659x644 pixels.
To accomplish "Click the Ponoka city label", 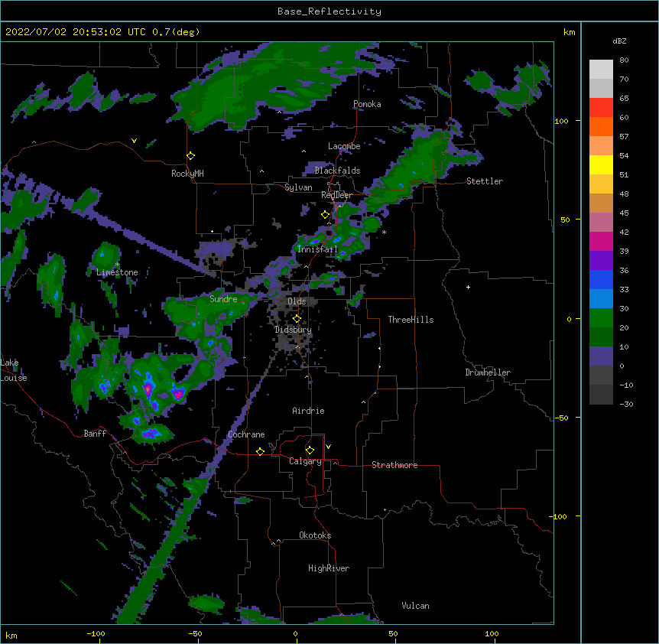I will pyautogui.click(x=367, y=104).
